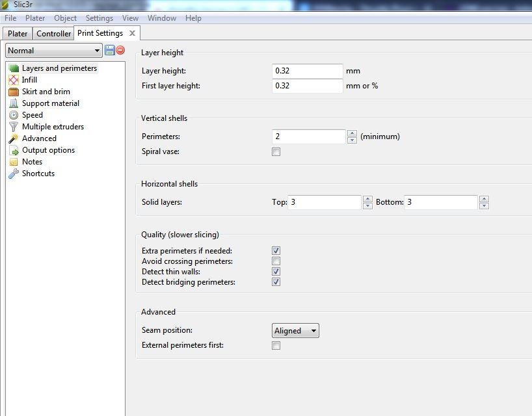The height and width of the screenshot is (416, 532).
Task: Close the Print Settings tab
Action: [x=132, y=33]
